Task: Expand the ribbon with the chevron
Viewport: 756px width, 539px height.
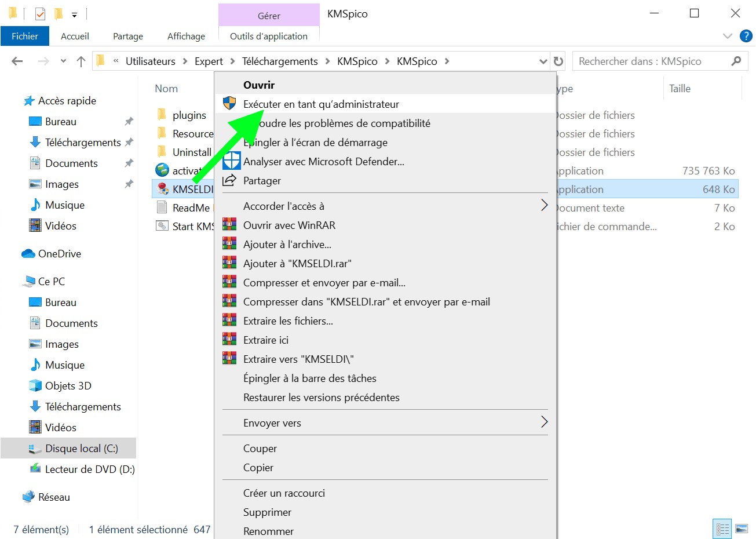Action: click(x=728, y=36)
